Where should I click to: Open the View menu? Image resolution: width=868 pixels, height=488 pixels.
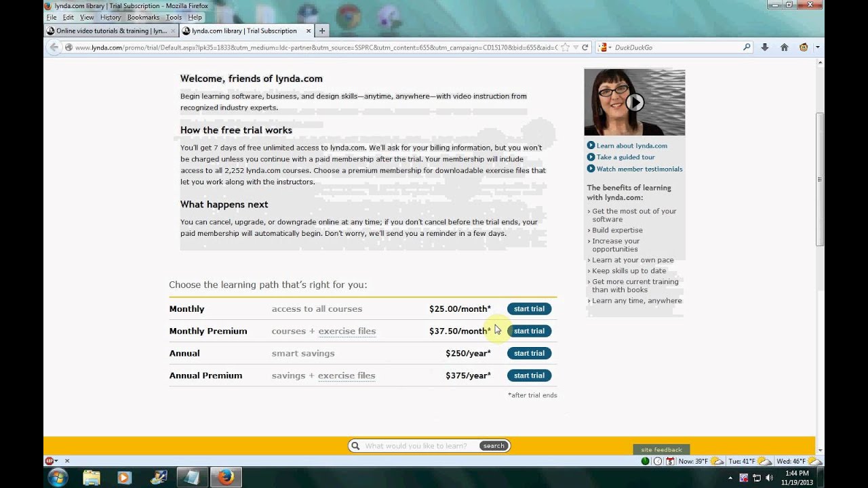[x=87, y=17]
